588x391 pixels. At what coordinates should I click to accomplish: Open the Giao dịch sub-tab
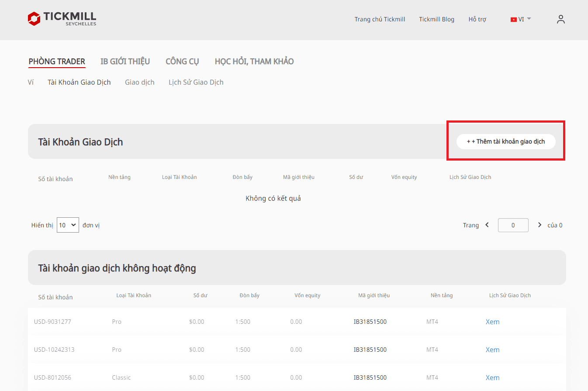(x=140, y=82)
